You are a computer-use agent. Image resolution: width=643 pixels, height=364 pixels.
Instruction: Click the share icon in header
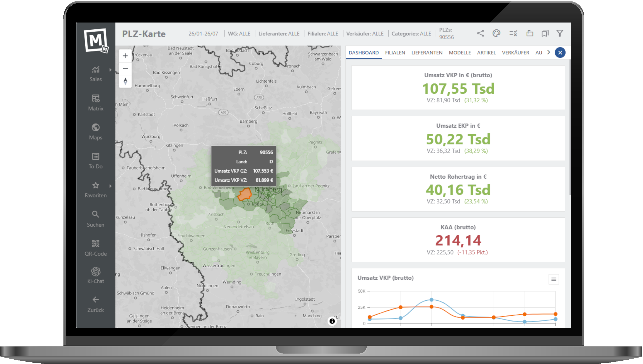pyautogui.click(x=481, y=33)
